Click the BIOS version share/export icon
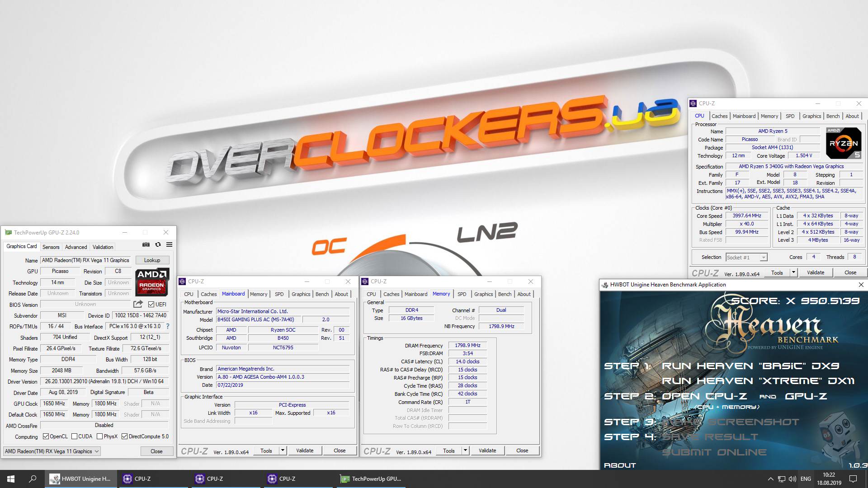Viewport: 868px width, 488px height. pyautogui.click(x=138, y=304)
